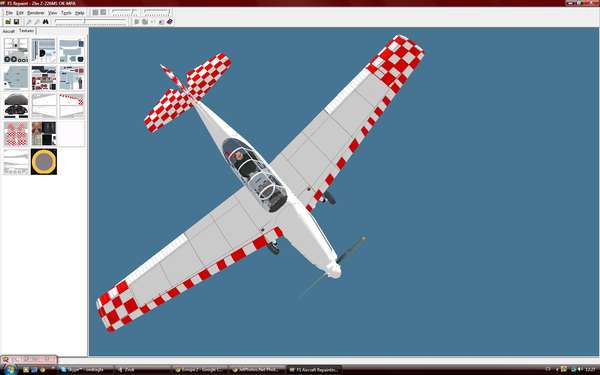Click the first grid view icon beside Help
Screen dimensions: 600x375
[x=95, y=13]
